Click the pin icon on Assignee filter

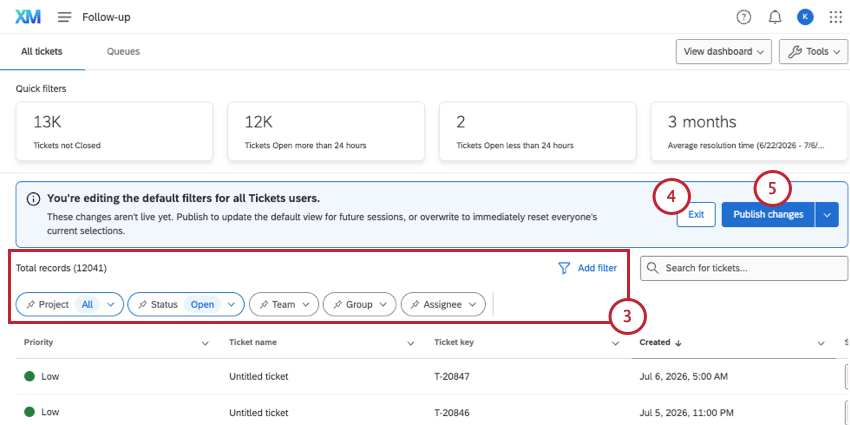tap(415, 305)
